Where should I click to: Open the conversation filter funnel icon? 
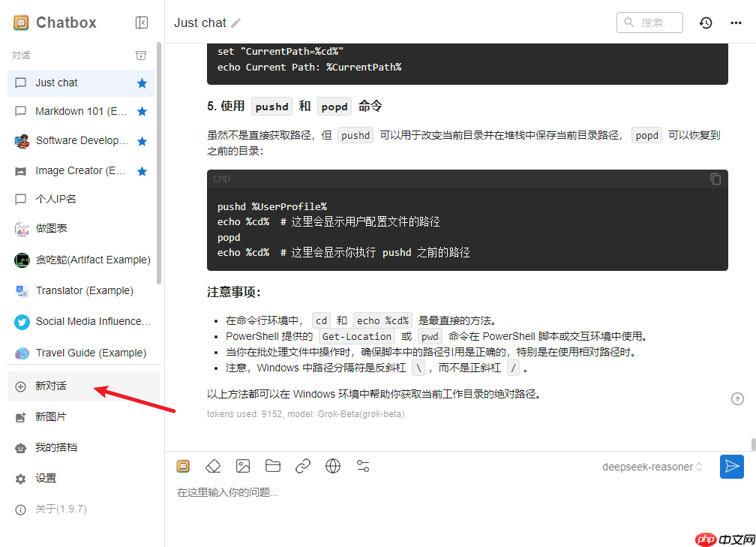point(141,55)
